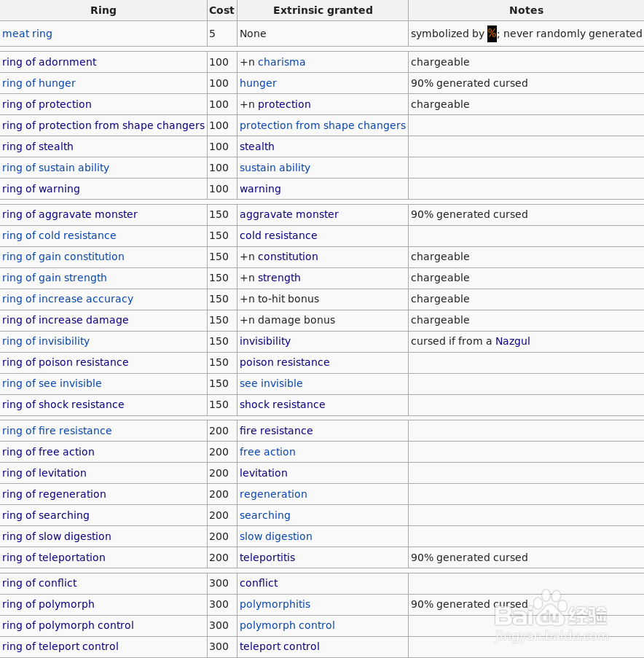The height and width of the screenshot is (658, 644).
Task: Open the ring of conflict link
Action: (39, 583)
